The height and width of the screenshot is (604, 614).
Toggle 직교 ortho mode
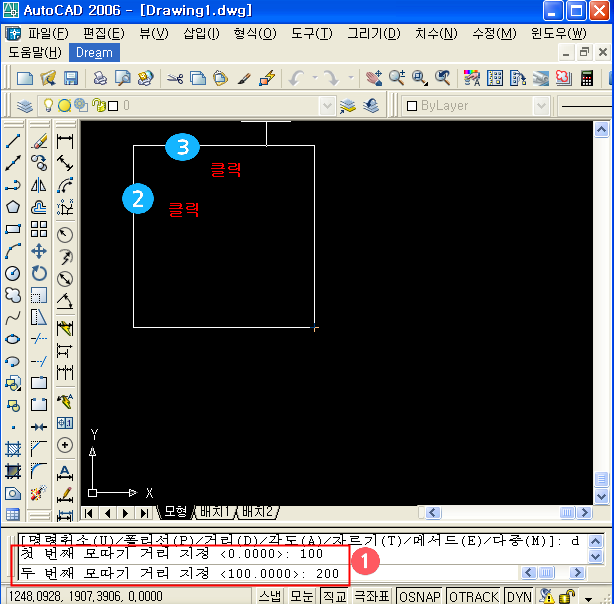[334, 596]
